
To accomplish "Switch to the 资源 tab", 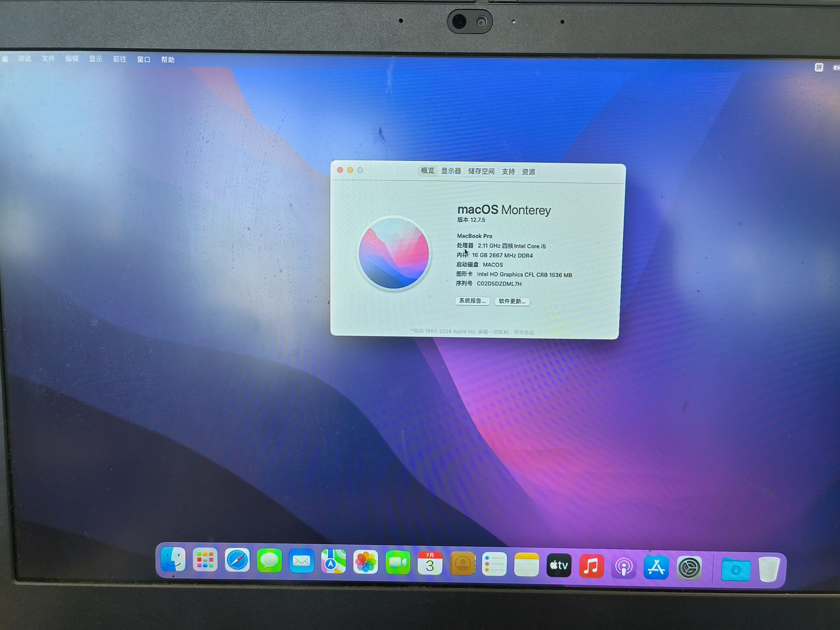I will [x=528, y=172].
